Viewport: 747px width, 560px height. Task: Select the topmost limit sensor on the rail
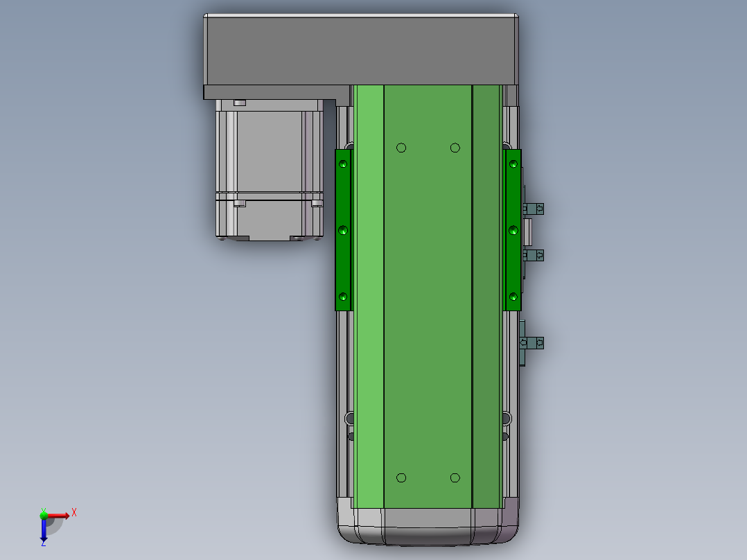tap(533, 209)
